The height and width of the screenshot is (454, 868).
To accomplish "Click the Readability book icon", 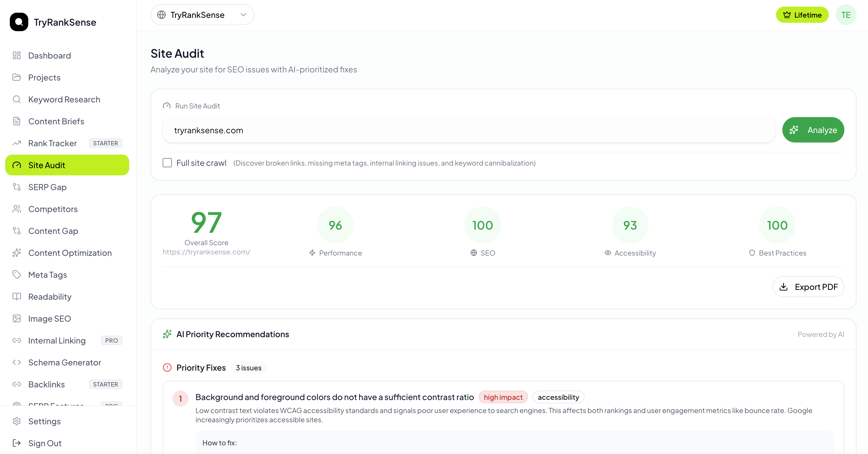I will click(16, 296).
